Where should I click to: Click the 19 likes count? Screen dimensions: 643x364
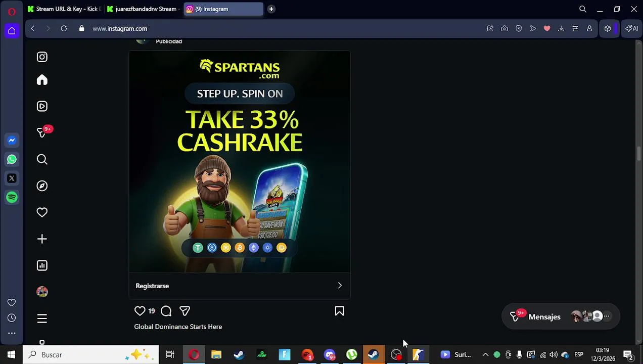(151, 311)
